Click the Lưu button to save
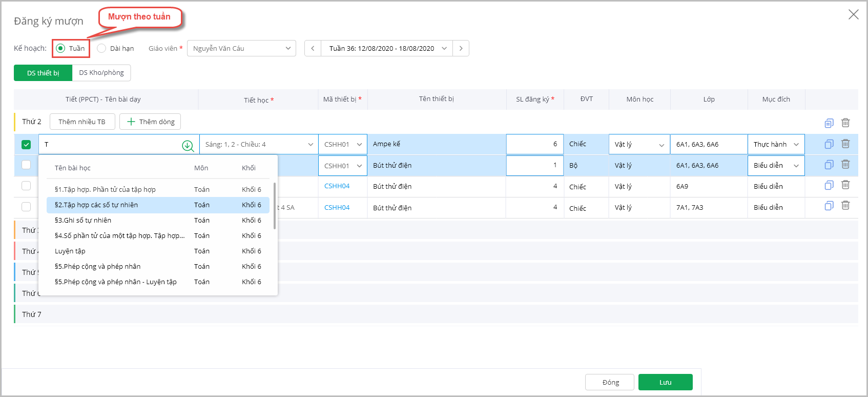The height and width of the screenshot is (397, 868). pyautogui.click(x=665, y=382)
